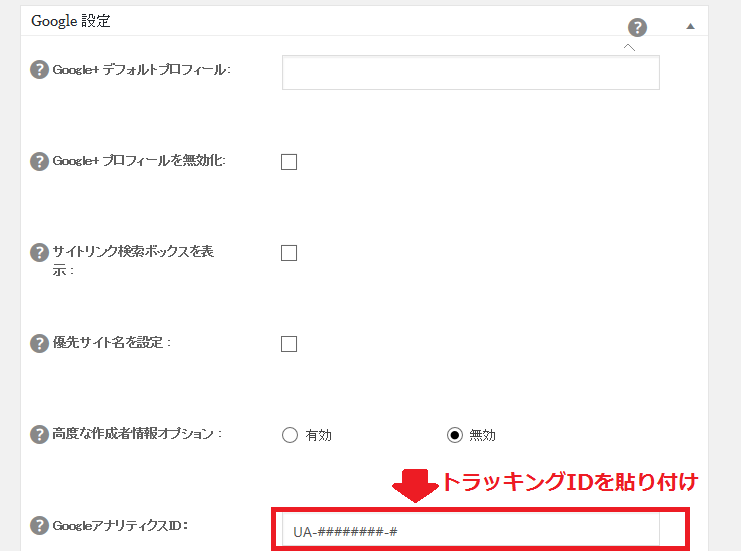Open help for Google+ プロフィールを無効化

click(x=39, y=161)
